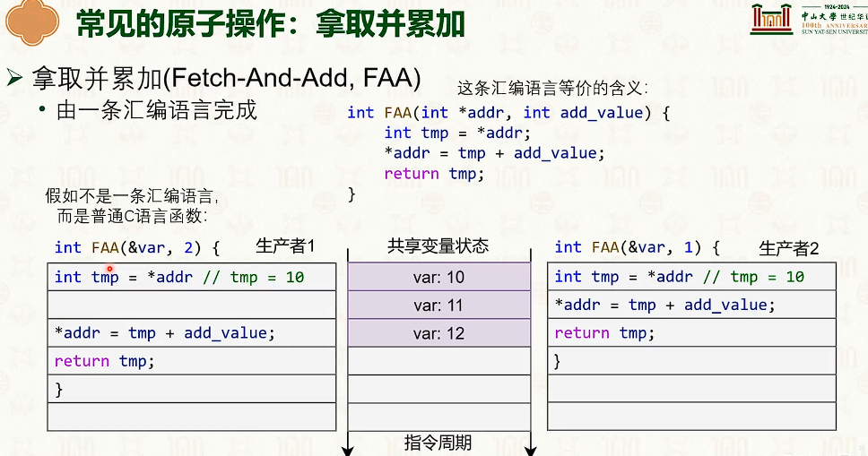868x456 pixels.
Task: Click the 指令周期 axis label
Action: [x=438, y=443]
